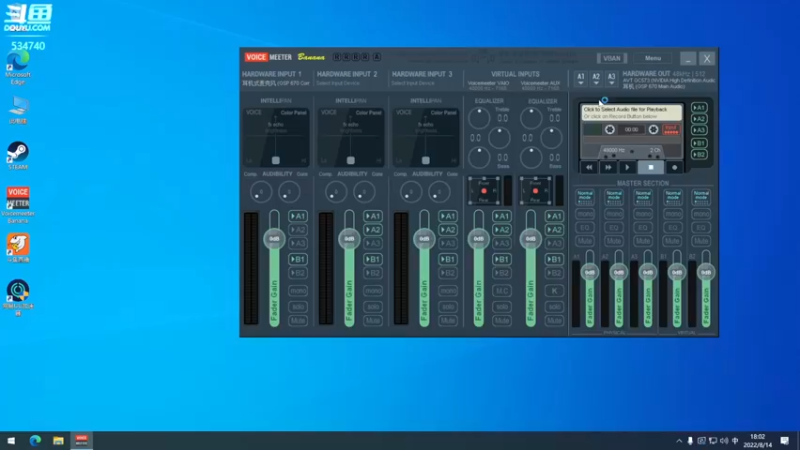Switch Normal mode on master bus A1
This screenshot has height=450, width=800.
coord(585,196)
